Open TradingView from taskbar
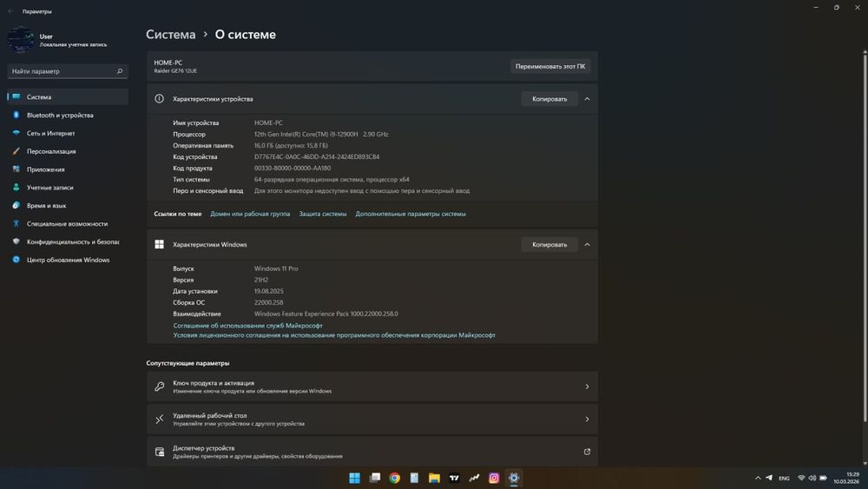Image resolution: width=868 pixels, height=489 pixels. click(x=455, y=478)
